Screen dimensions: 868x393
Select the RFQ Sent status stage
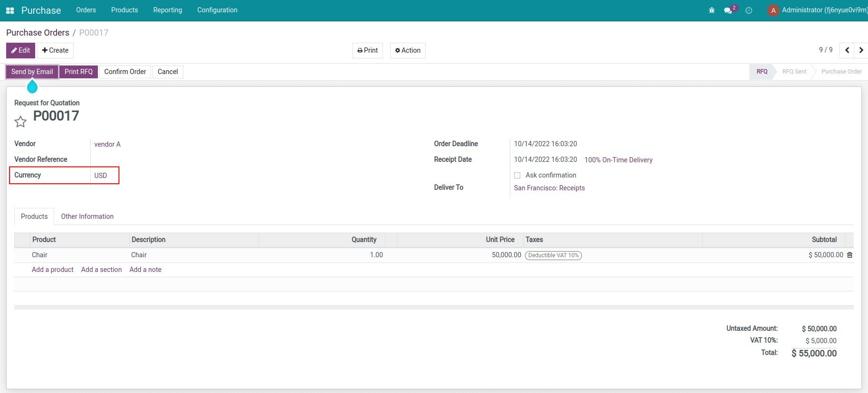(x=794, y=72)
